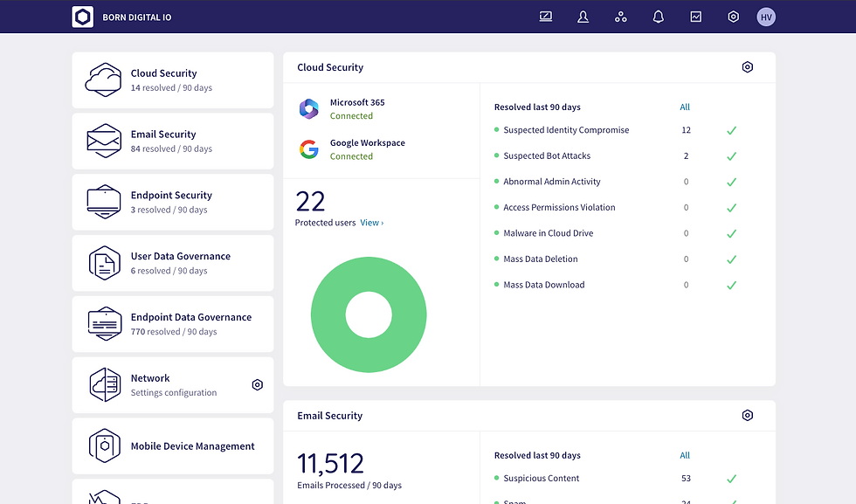Viewport: 856px width, 504px height.
Task: Click the Born Digital IO workspace name
Action: [x=137, y=17]
